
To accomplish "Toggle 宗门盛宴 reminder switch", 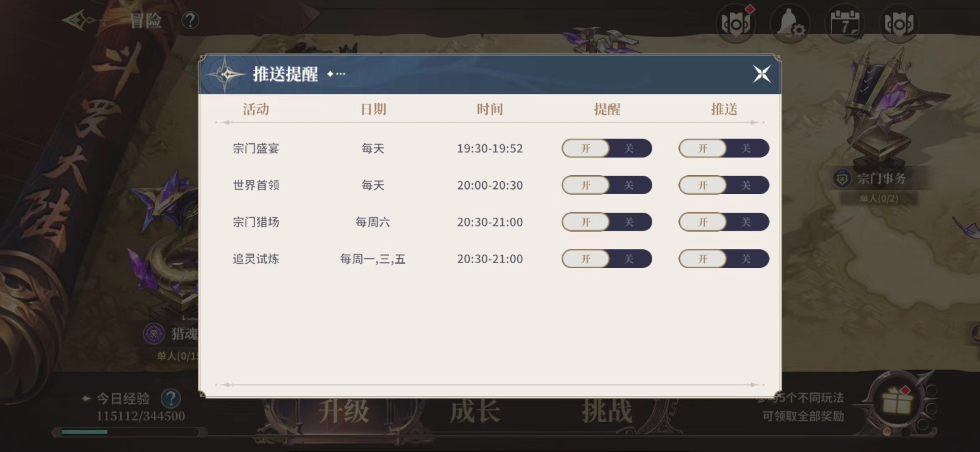I will point(606,149).
